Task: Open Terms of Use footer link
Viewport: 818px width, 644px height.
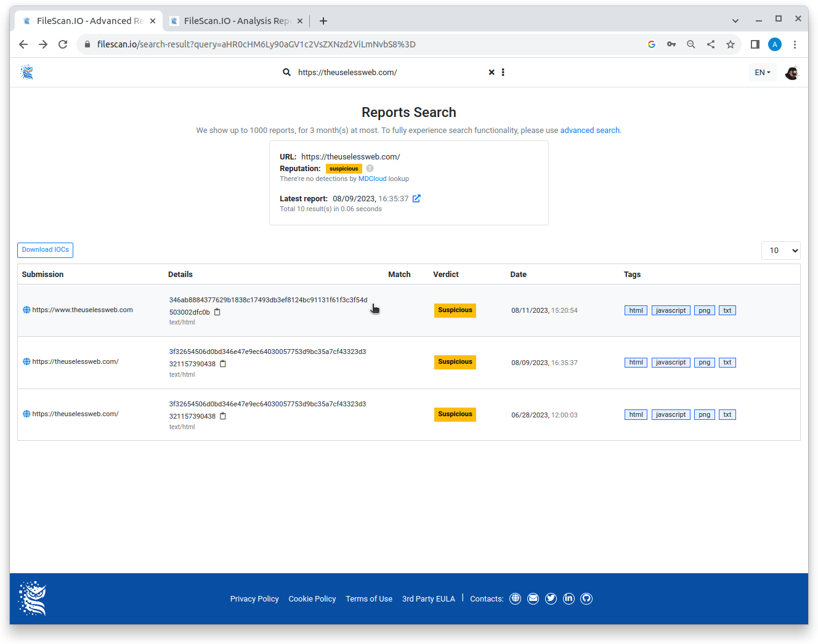Action: (x=369, y=598)
